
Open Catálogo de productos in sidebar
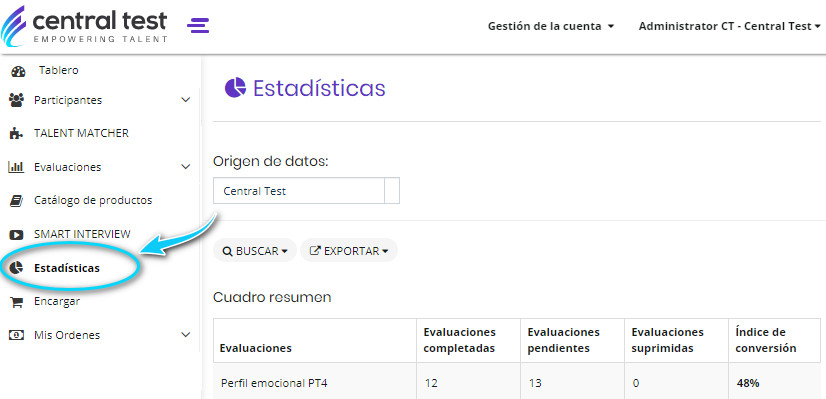(93, 200)
